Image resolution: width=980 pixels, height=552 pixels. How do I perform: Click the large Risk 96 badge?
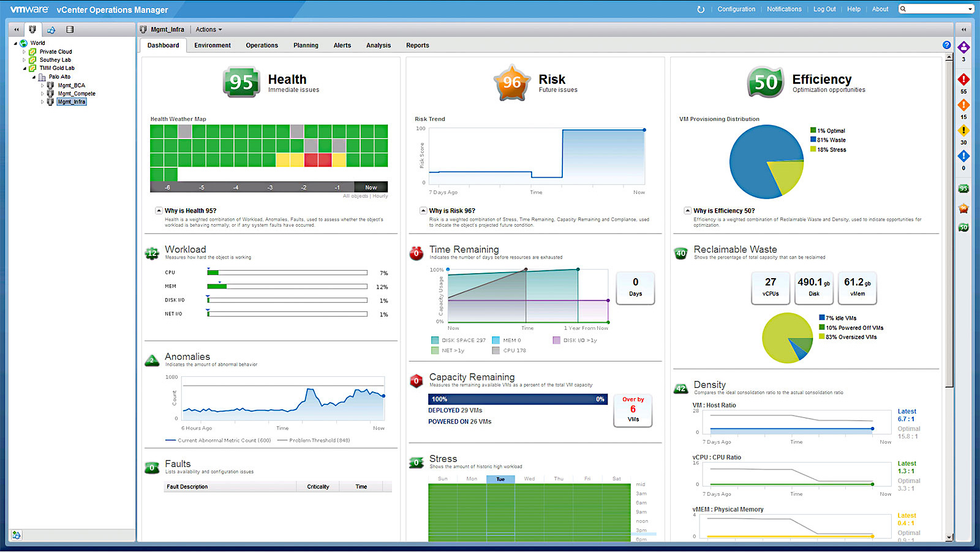click(511, 82)
